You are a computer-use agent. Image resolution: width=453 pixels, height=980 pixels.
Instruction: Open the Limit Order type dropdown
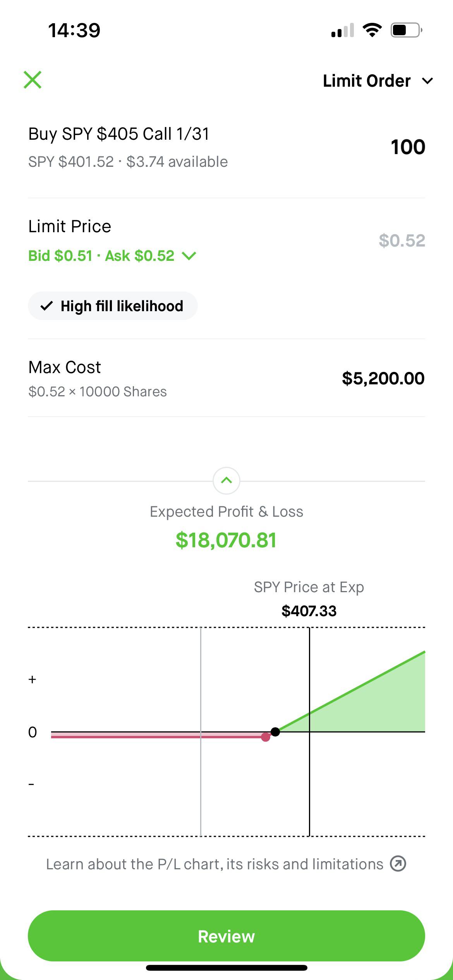(x=377, y=81)
